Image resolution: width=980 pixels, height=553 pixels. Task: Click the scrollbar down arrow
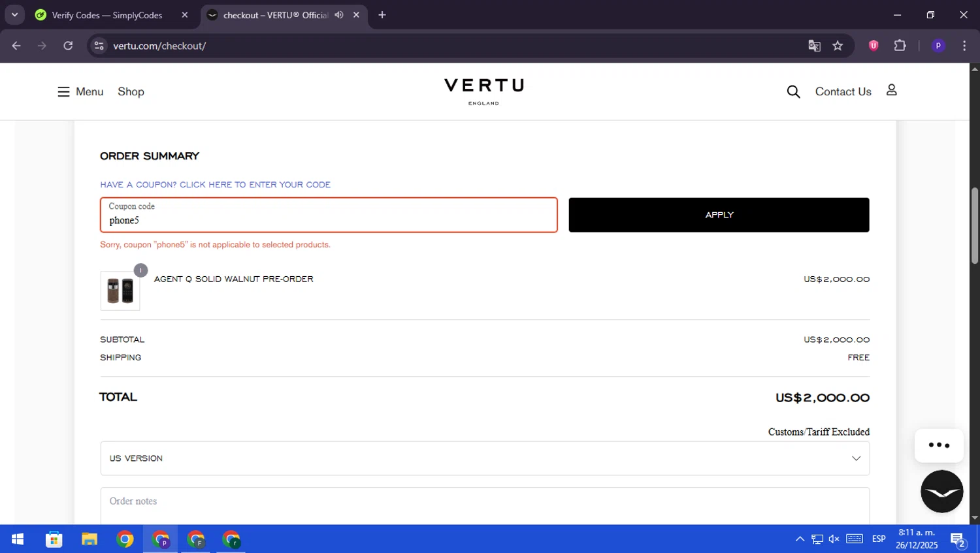(x=974, y=518)
